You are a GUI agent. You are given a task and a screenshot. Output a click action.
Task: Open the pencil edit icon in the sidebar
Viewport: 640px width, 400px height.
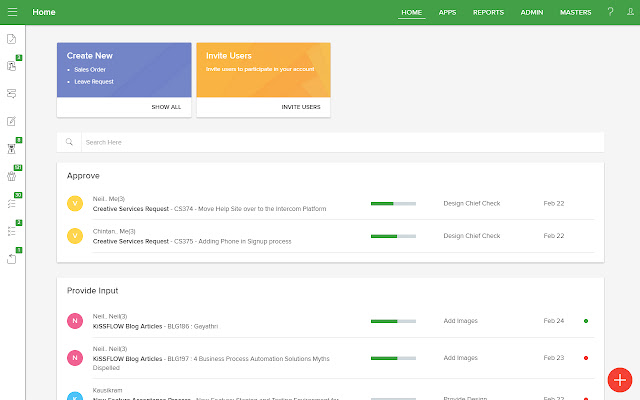pyautogui.click(x=12, y=121)
